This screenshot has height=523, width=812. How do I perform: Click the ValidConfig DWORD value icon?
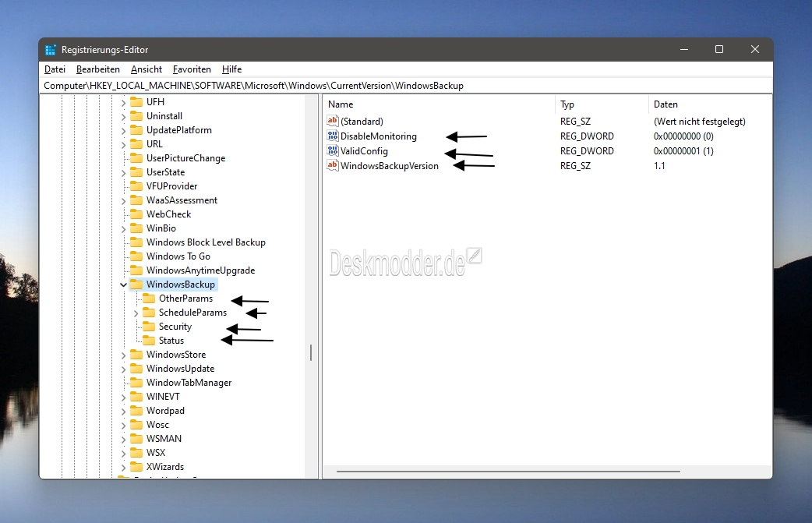333,150
